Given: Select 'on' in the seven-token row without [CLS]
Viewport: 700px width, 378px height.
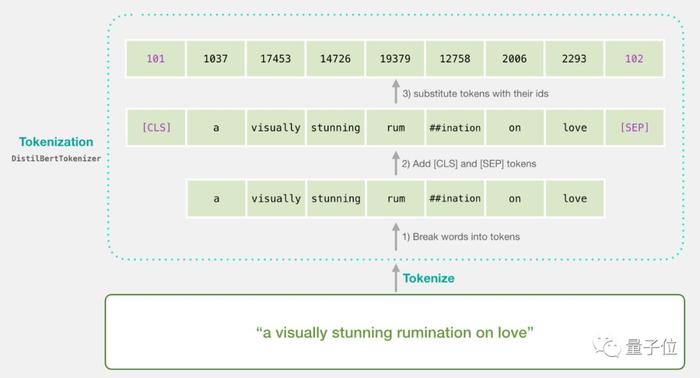Looking at the screenshot, I should click(515, 199).
